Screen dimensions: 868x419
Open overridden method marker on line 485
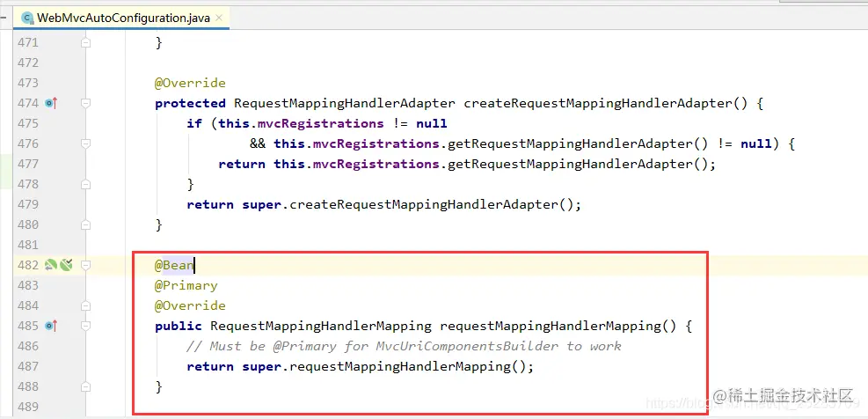[x=52, y=326]
